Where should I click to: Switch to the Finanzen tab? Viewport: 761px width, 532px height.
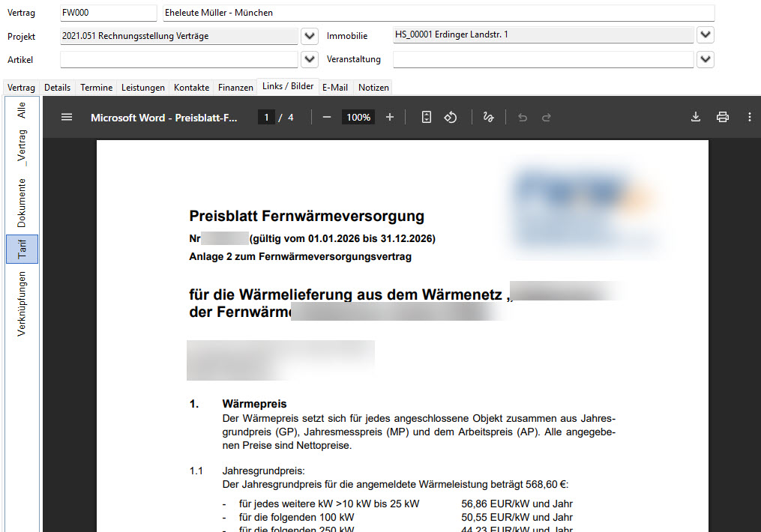[235, 87]
